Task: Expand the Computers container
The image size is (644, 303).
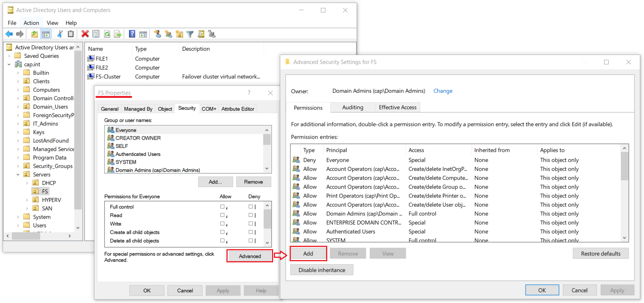Action: click(x=18, y=90)
